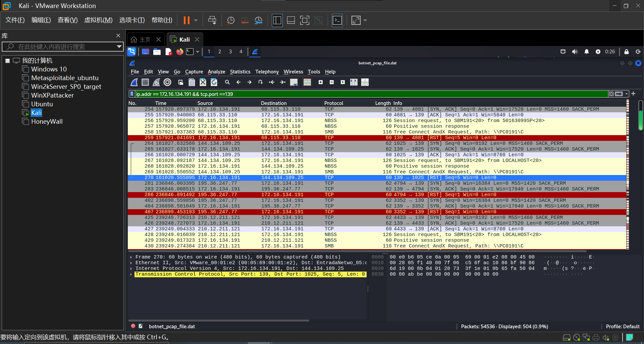Open the Kali terminal launcher dropdown arrow
Image resolution: width=644 pixels, height=344 pixels.
coord(198,52)
